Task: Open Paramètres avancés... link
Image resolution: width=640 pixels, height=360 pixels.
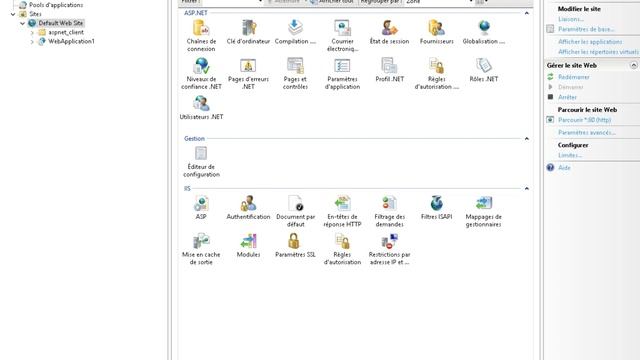Action: point(587,133)
